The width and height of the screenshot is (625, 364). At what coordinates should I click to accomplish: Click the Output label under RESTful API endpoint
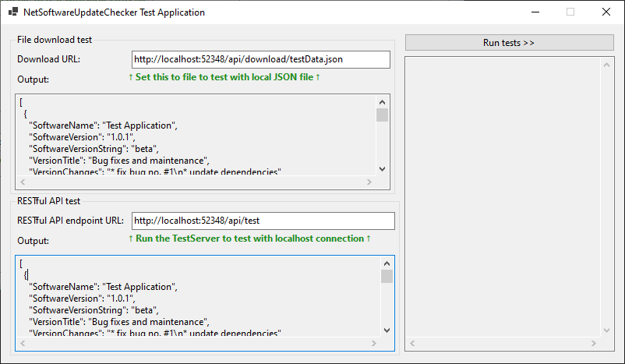click(x=33, y=241)
